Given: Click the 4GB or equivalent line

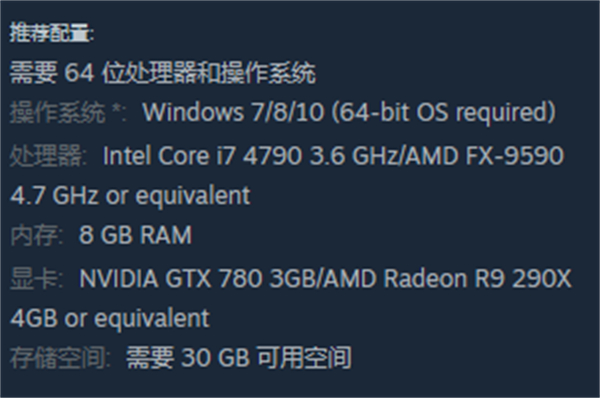Looking at the screenshot, I should tap(110, 318).
